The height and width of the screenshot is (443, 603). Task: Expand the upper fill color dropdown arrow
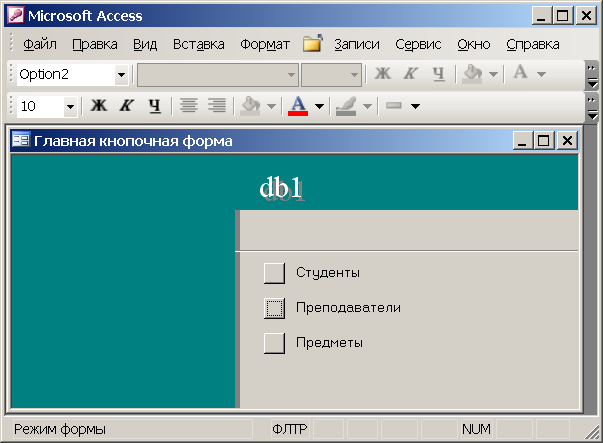[493, 73]
